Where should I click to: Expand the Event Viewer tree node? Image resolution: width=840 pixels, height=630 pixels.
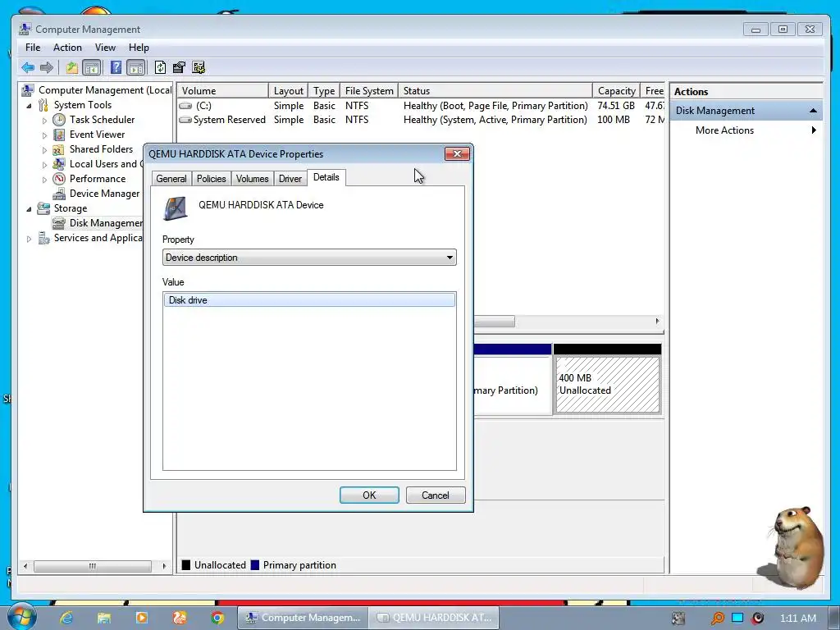pyautogui.click(x=44, y=135)
